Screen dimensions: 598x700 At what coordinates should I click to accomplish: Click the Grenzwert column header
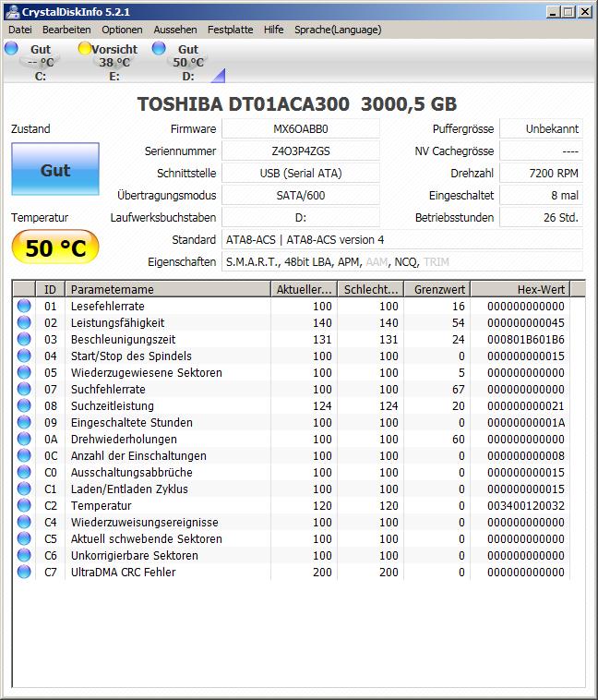point(437,289)
